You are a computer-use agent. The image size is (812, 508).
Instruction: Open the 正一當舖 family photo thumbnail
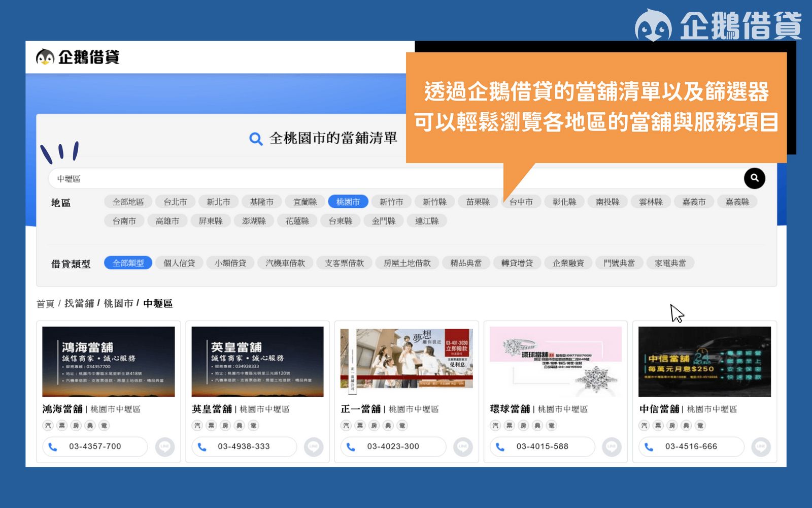(x=407, y=362)
